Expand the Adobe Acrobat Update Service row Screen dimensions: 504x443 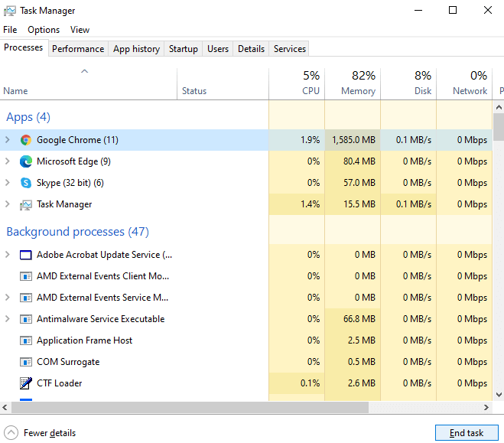(x=8, y=255)
